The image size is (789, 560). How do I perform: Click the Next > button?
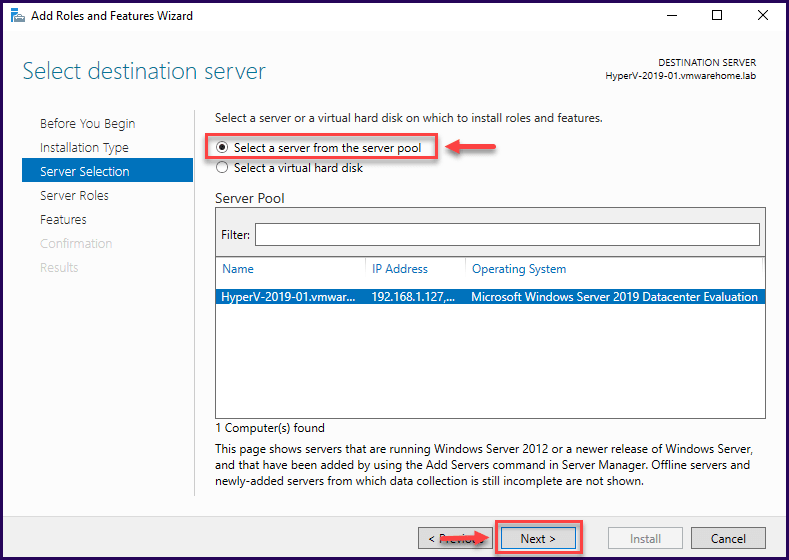538,538
